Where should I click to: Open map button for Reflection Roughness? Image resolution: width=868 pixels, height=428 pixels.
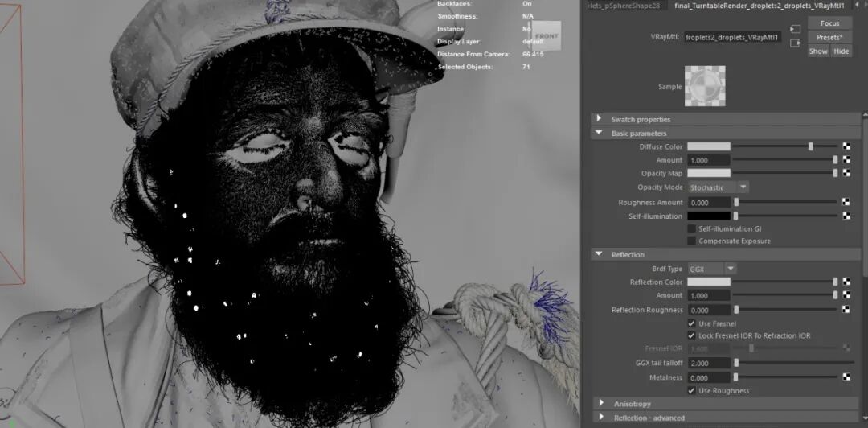(x=846, y=310)
